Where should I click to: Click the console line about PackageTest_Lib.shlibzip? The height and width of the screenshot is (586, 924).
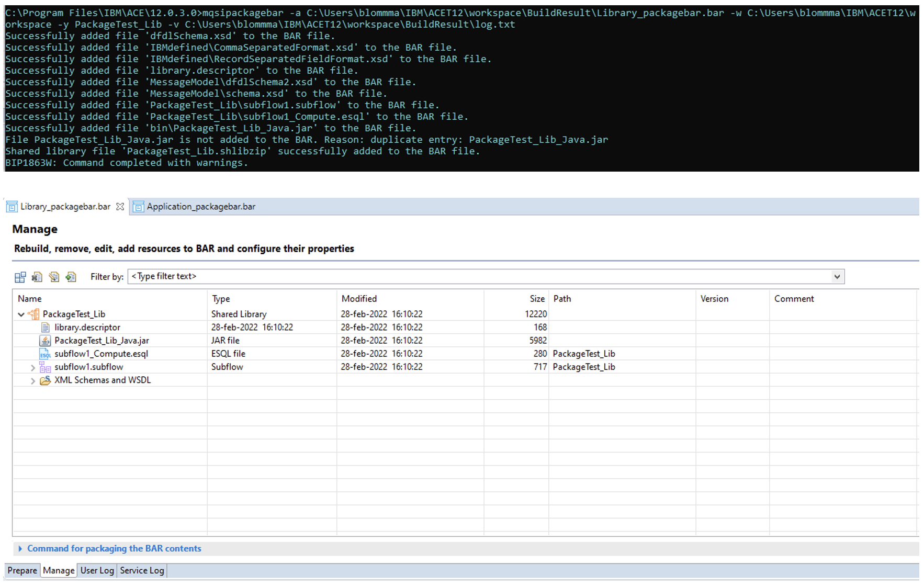pos(242,151)
